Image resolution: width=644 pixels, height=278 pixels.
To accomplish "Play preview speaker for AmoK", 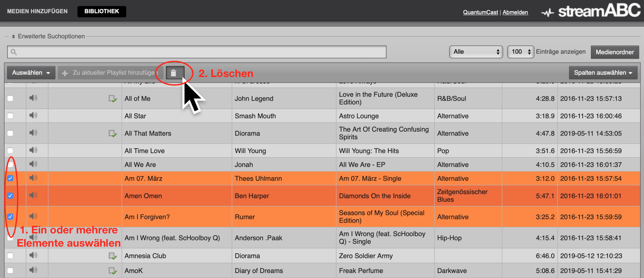I will (x=33, y=270).
